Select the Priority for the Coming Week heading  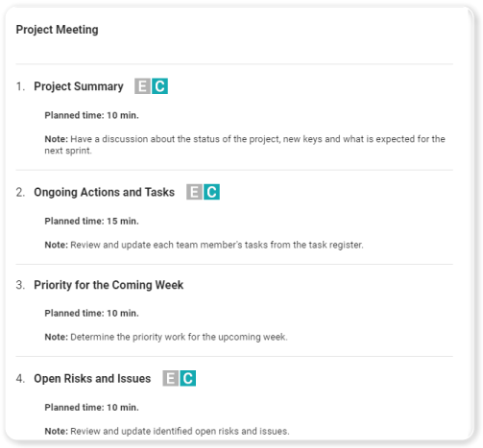coord(109,285)
